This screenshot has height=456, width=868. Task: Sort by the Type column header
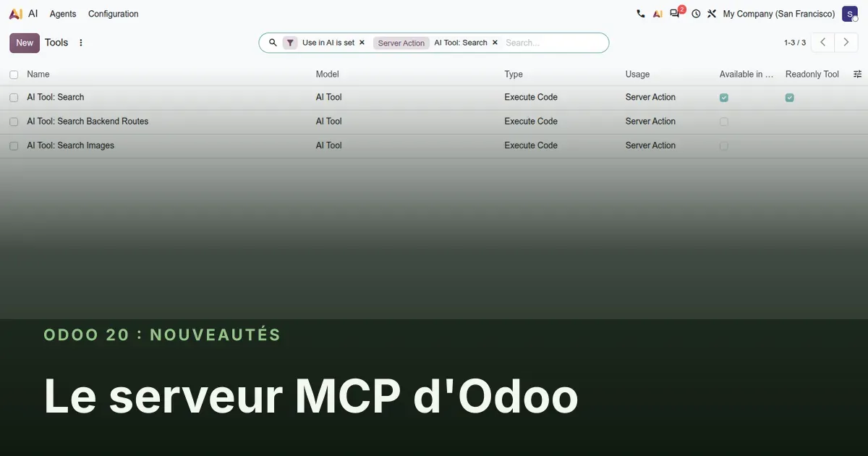pos(514,74)
